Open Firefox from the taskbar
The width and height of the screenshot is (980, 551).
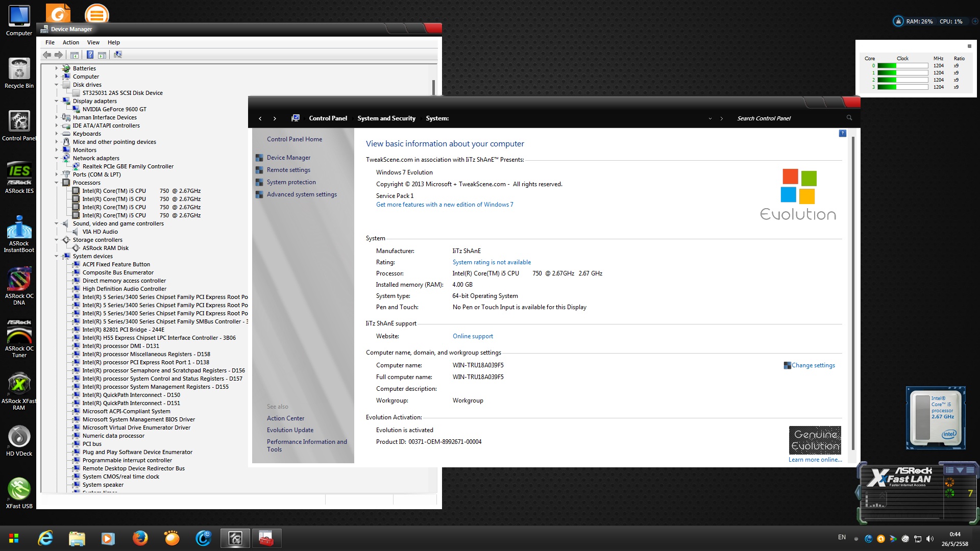[140, 538]
